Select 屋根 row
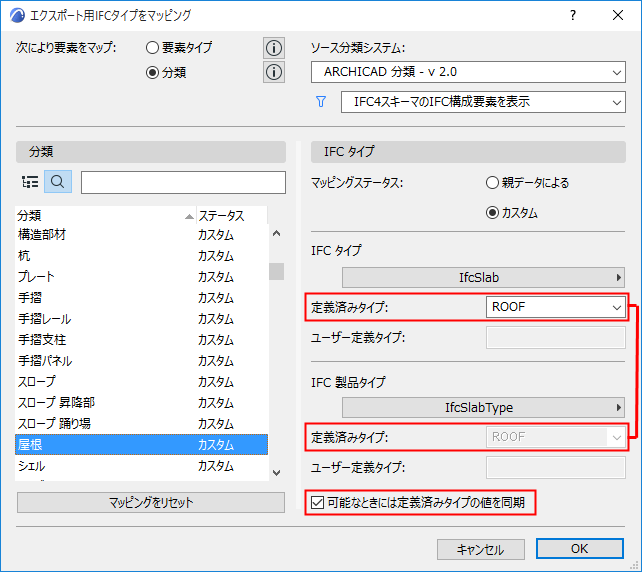The image size is (642, 572). click(x=141, y=445)
